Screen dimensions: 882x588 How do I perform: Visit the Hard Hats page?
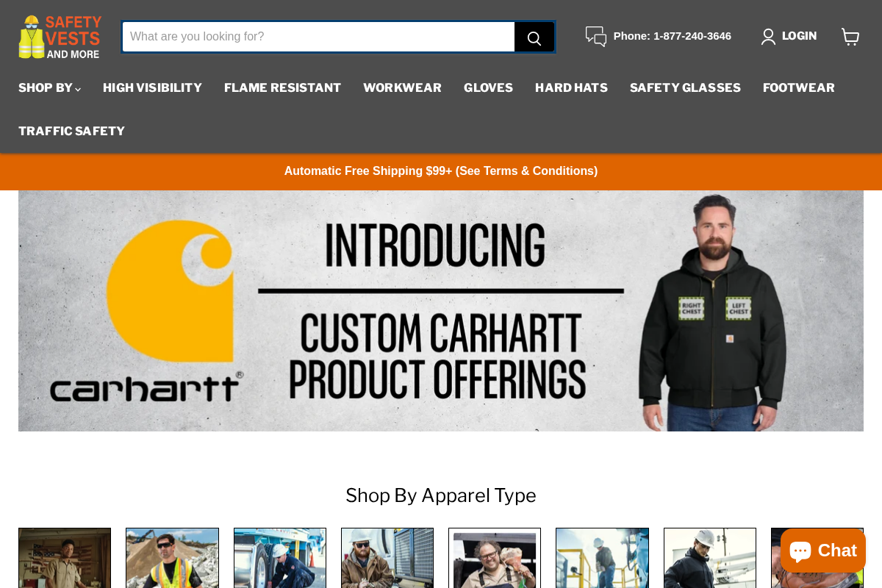coord(572,87)
